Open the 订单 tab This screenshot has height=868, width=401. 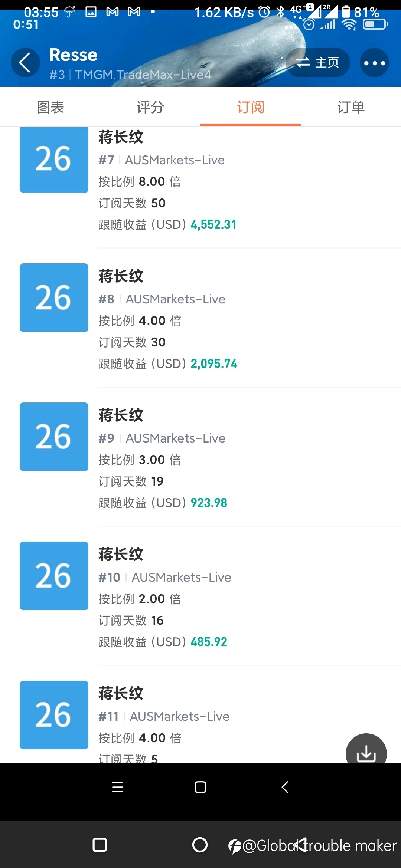point(351,107)
